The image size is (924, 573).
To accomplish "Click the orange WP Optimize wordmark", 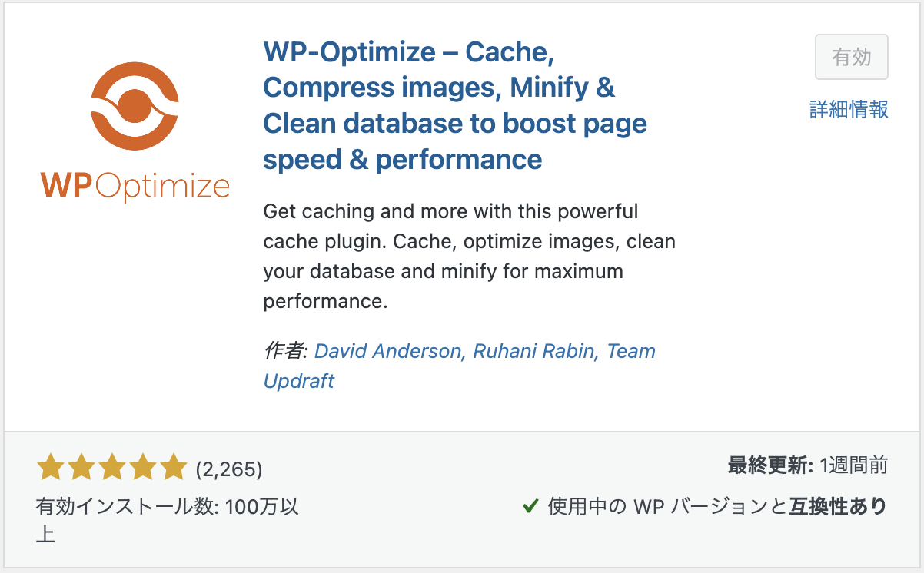I will [135, 184].
